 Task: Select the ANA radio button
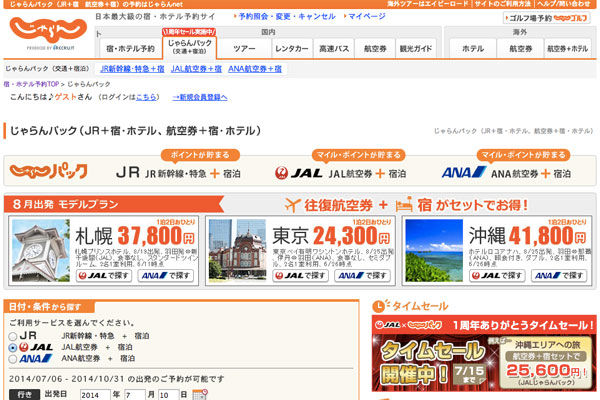click(x=13, y=359)
